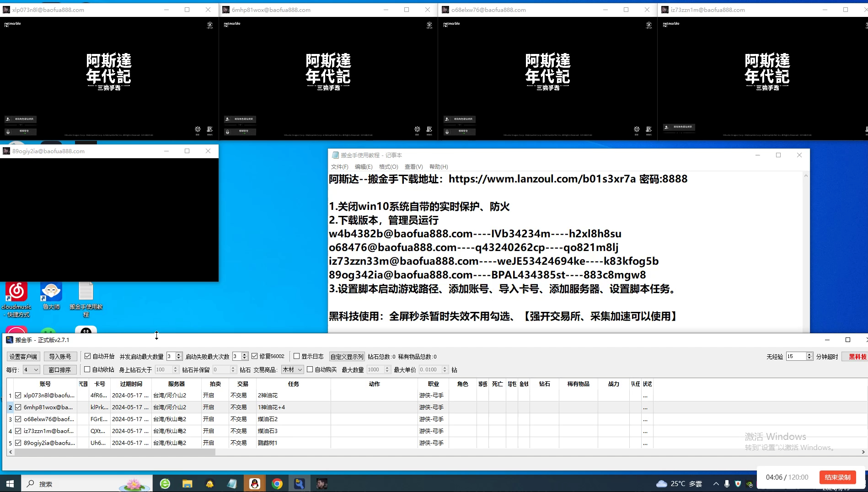Uncheck row 5 account 89ogiy2ia

pyautogui.click(x=18, y=443)
